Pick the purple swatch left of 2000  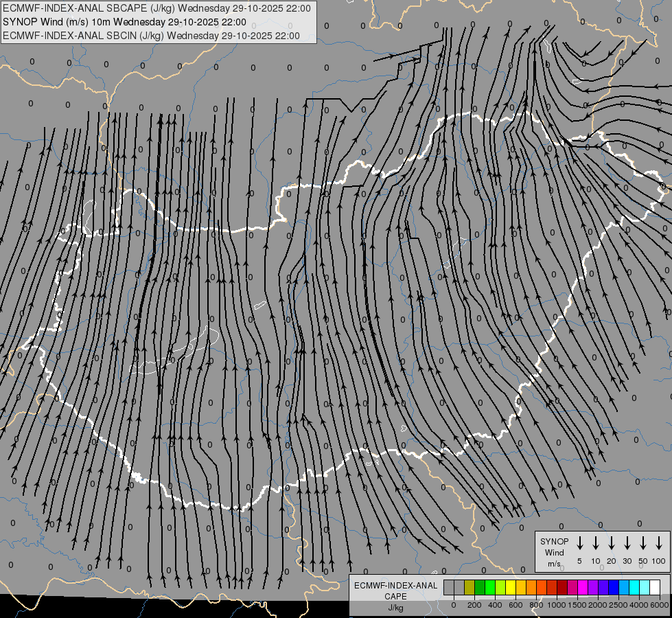pyautogui.click(x=593, y=588)
